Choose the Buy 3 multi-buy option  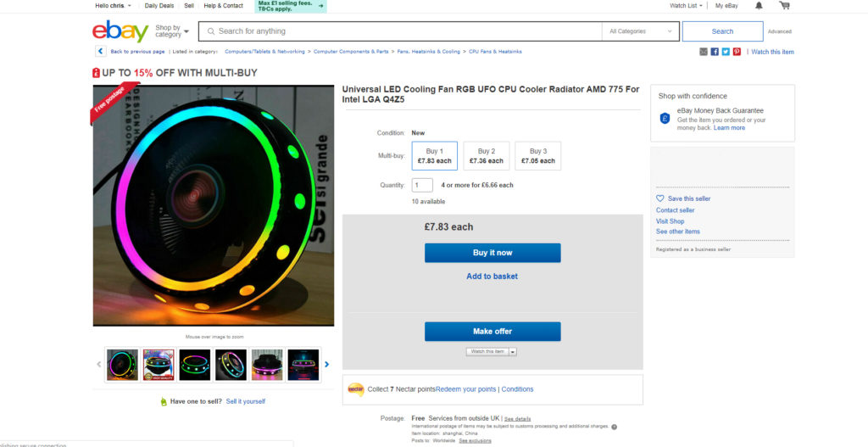coord(539,156)
